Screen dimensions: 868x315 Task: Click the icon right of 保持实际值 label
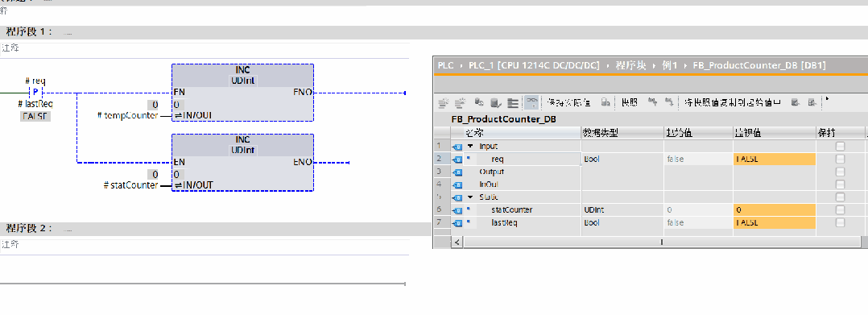(x=606, y=102)
